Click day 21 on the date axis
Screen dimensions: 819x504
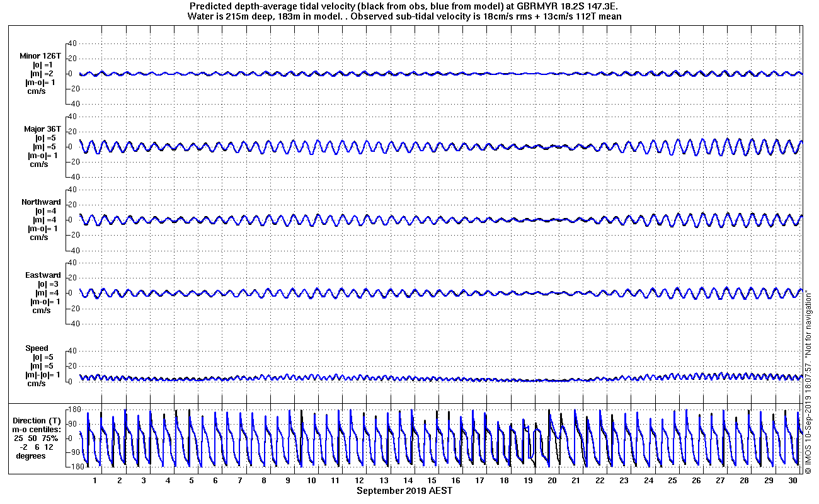point(576,480)
